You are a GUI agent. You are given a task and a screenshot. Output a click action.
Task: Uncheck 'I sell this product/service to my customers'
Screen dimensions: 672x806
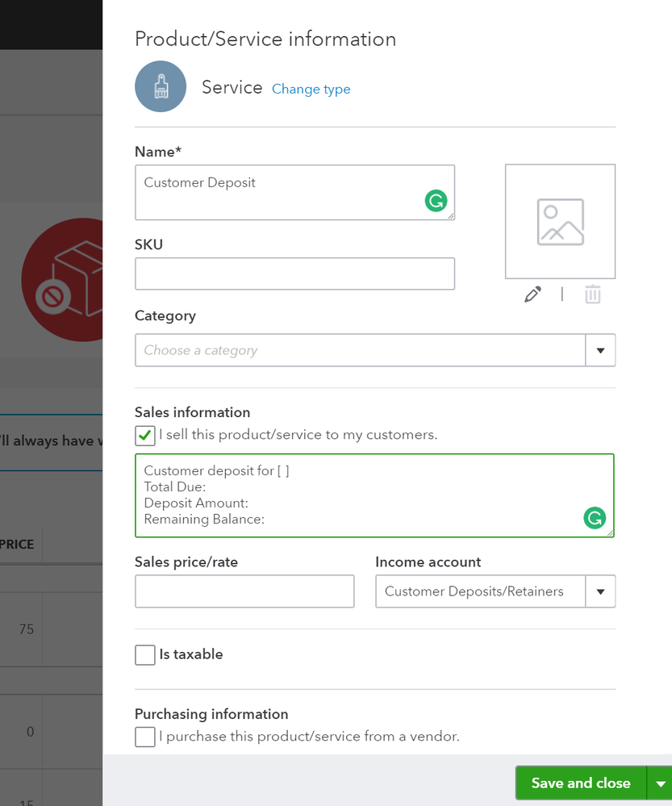click(144, 435)
